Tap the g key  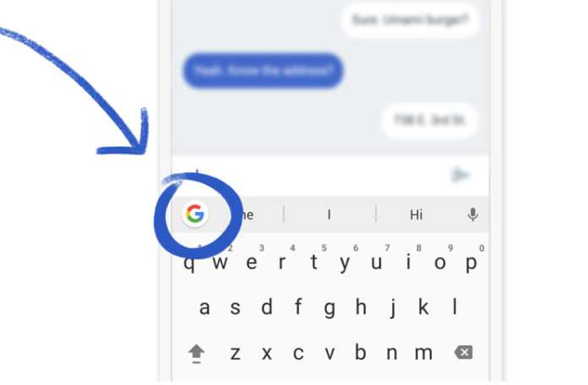pyautogui.click(x=329, y=309)
